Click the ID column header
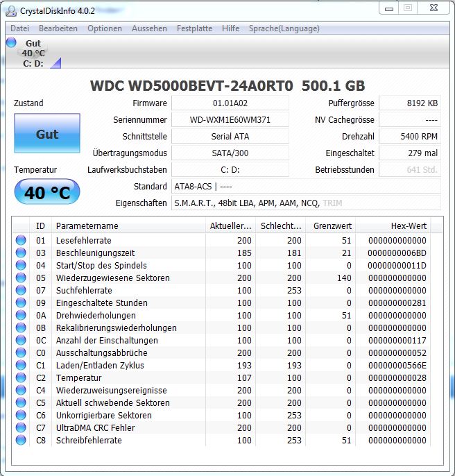The height and width of the screenshot is (476, 455). [40, 226]
